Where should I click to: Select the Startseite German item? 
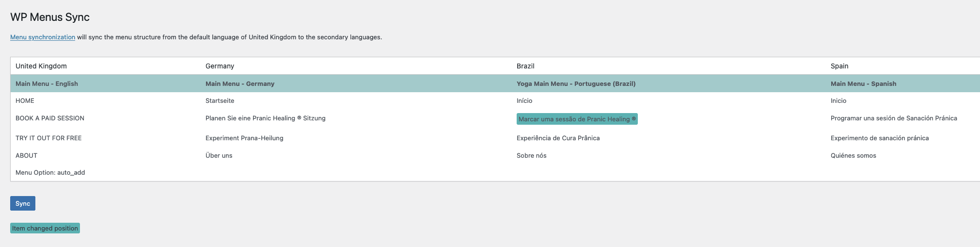220,100
